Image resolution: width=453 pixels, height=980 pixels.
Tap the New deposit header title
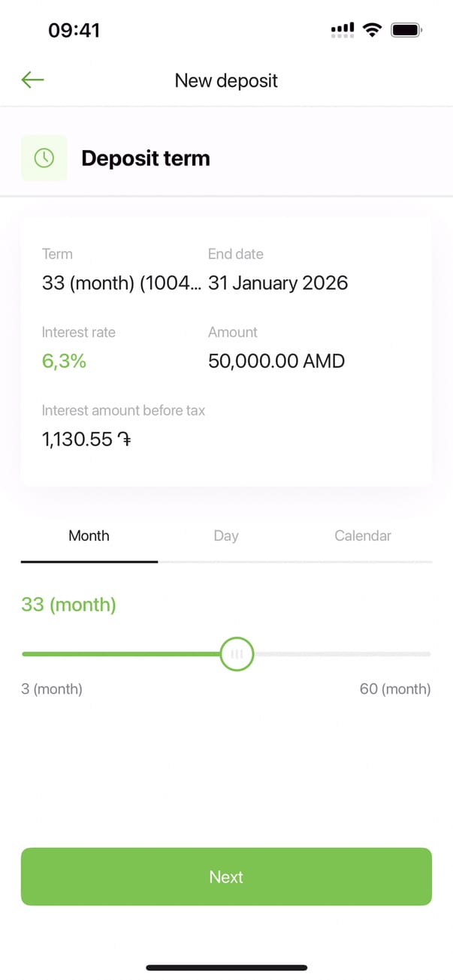point(226,81)
